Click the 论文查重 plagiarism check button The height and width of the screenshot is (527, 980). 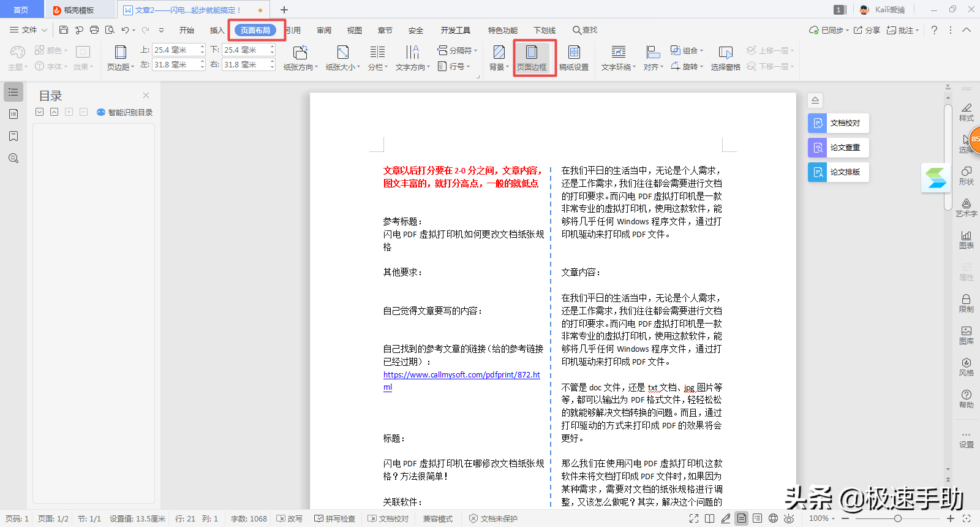[838, 148]
